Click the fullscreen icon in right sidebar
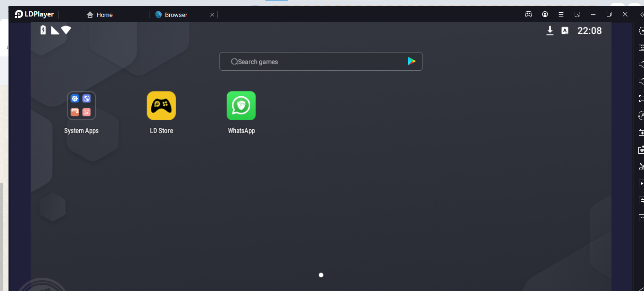The image size is (644, 291). tap(641, 99)
